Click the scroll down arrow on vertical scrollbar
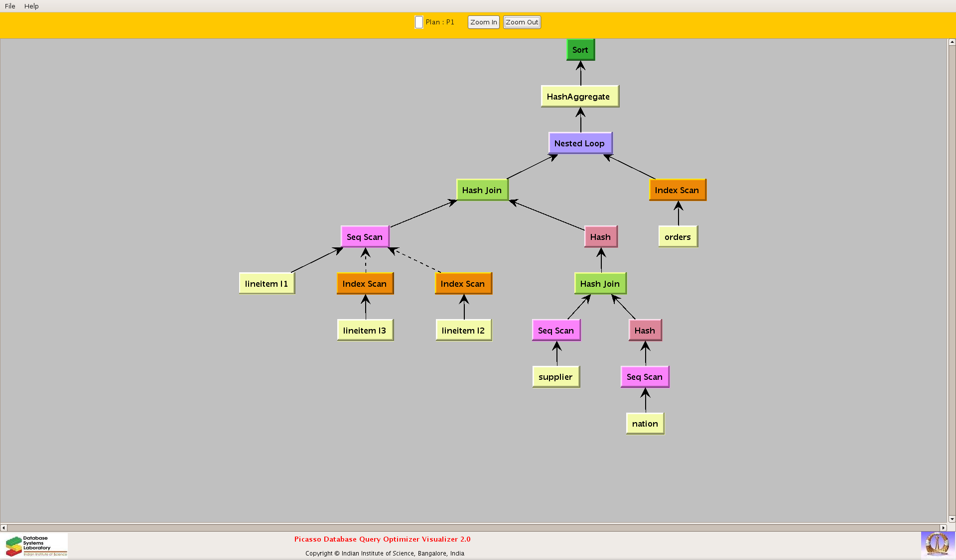956x560 pixels. coord(952,519)
